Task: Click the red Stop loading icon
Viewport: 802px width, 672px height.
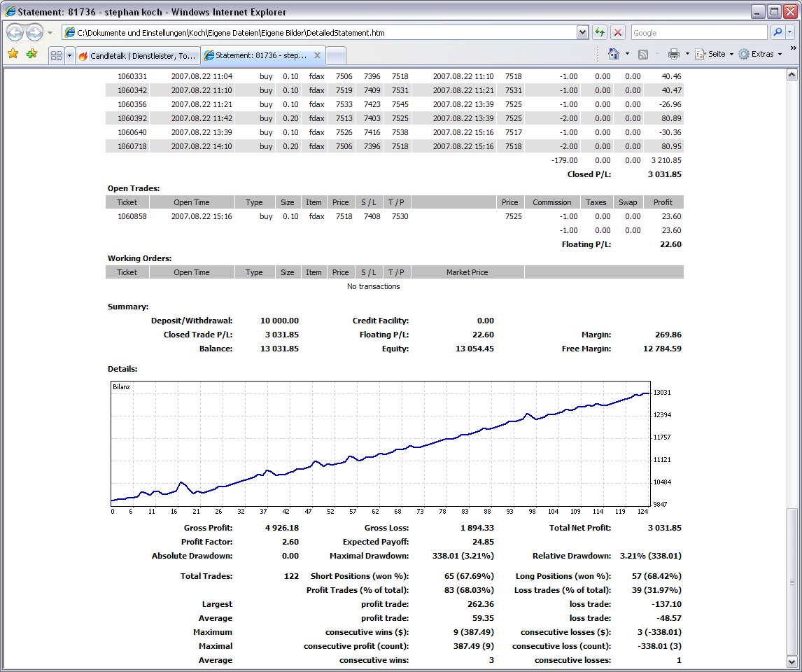Action: coord(618,33)
